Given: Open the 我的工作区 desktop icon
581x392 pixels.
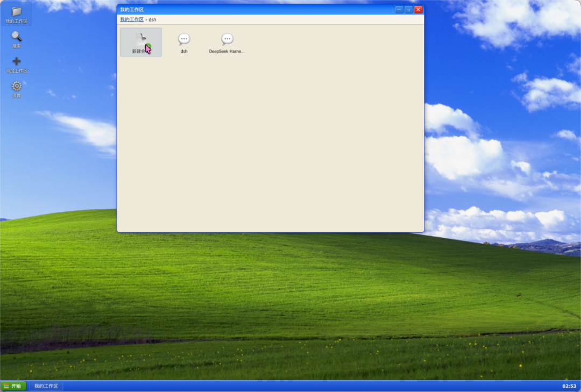Looking at the screenshot, I should pyautogui.click(x=16, y=14).
